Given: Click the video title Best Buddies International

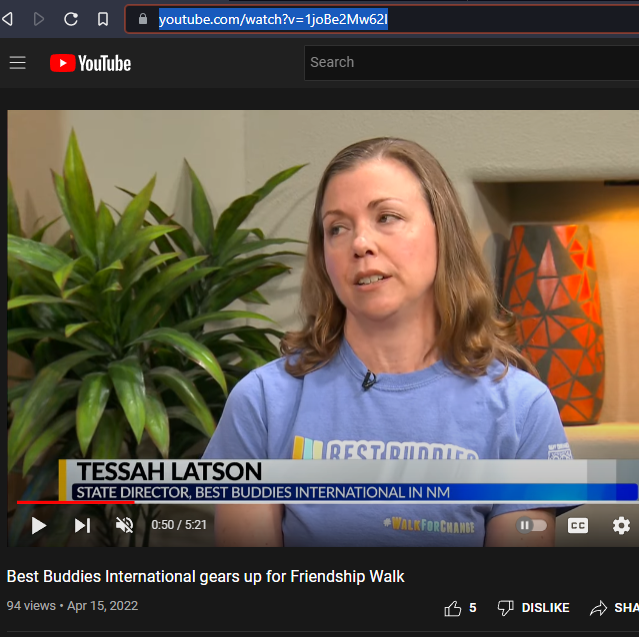Looking at the screenshot, I should [205, 576].
